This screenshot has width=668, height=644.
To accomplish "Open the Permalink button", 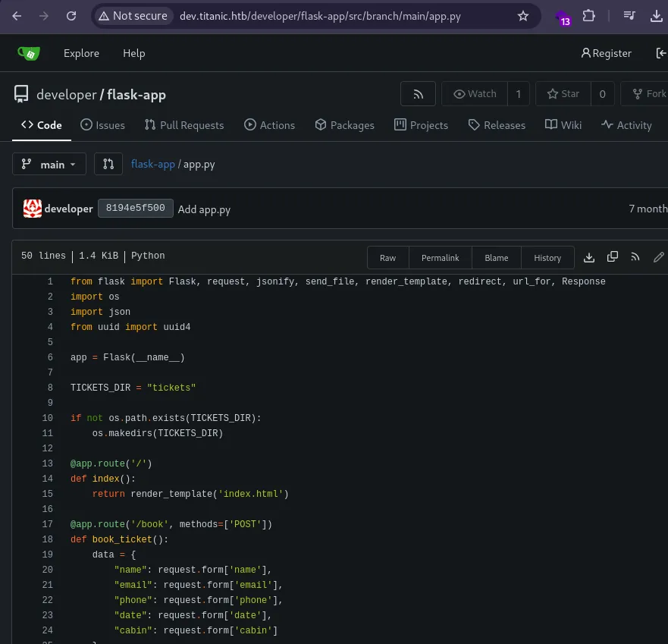I will 440,257.
